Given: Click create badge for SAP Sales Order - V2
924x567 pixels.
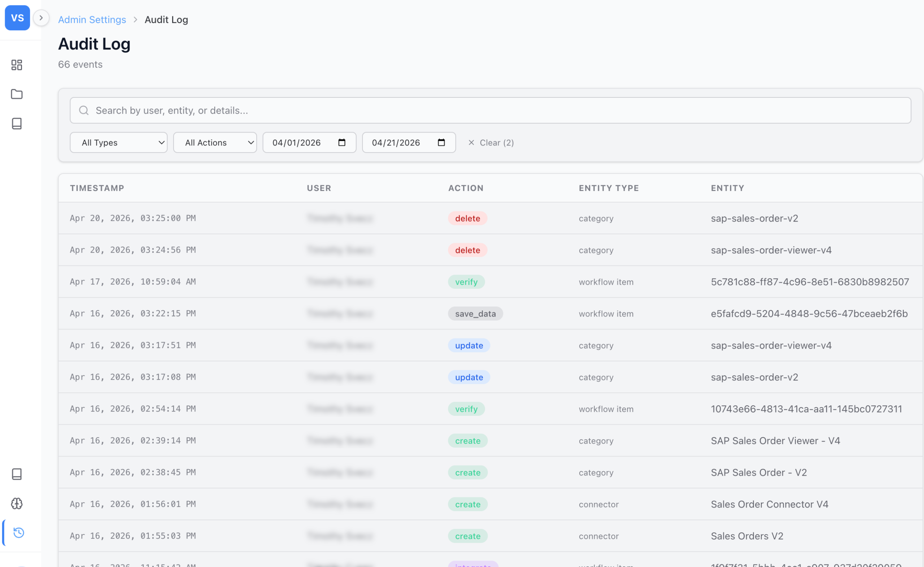Looking at the screenshot, I should click(x=468, y=472).
